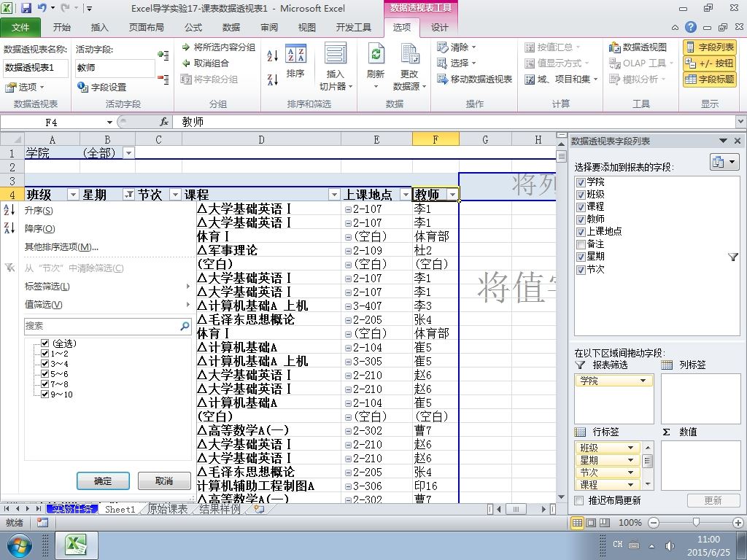This screenshot has height=560, width=747.
Task: Enable 推迟布局更新 checkbox
Action: point(578,500)
